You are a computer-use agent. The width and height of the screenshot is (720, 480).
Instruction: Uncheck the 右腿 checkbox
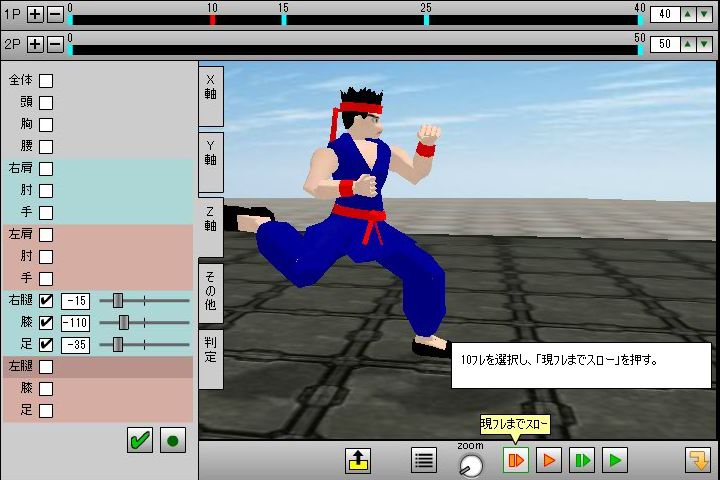(x=46, y=301)
